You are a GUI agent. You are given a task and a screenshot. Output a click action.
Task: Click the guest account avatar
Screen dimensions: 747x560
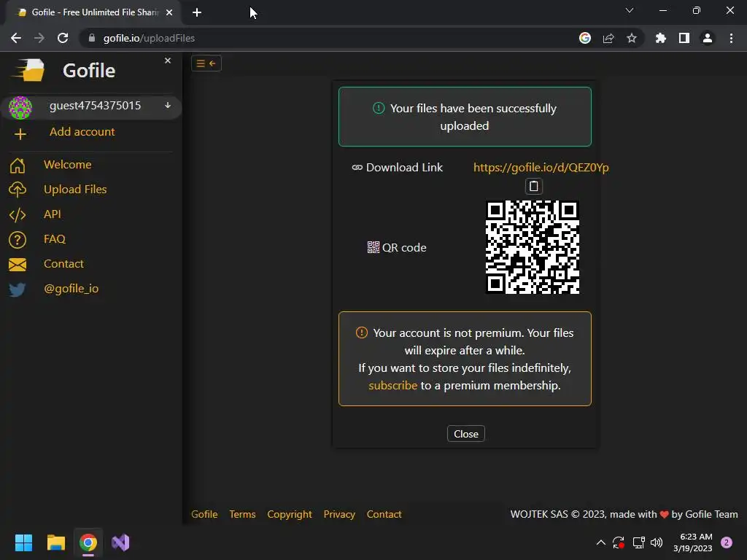pyautogui.click(x=20, y=108)
